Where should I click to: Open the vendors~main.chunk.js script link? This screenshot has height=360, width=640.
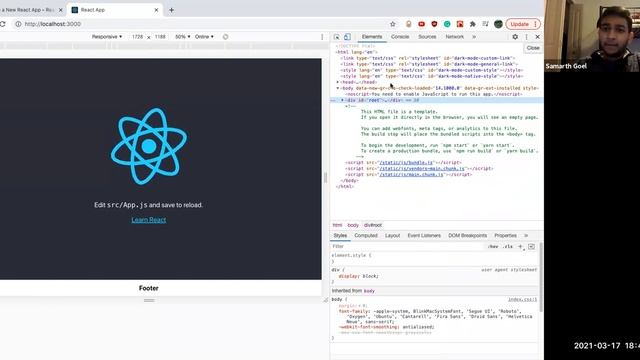pyautogui.click(x=422, y=169)
